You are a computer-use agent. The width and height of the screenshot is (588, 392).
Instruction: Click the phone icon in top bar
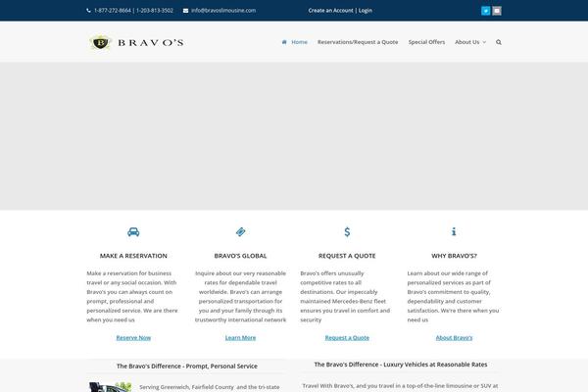[x=88, y=11]
